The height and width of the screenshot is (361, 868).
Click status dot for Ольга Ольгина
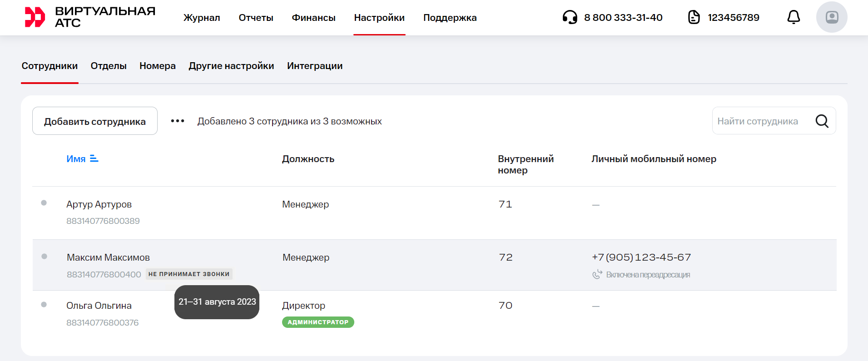44,305
